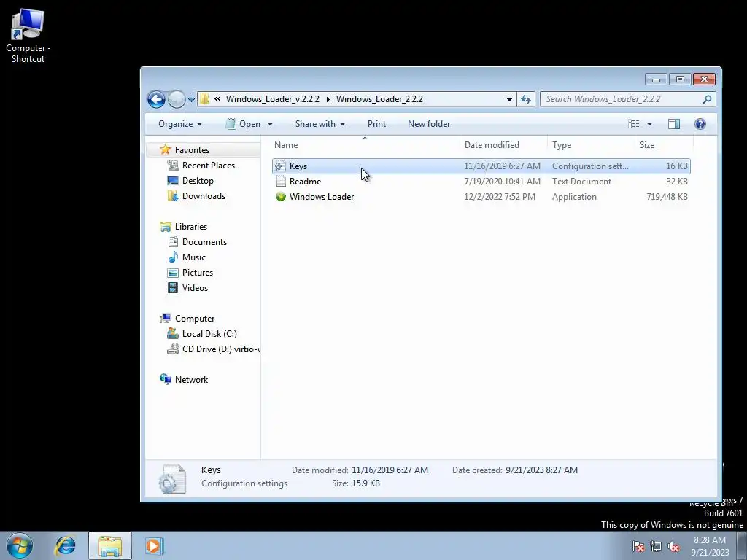Open Local Disk (C:)
Screen dimensions: 747x560
209,334
